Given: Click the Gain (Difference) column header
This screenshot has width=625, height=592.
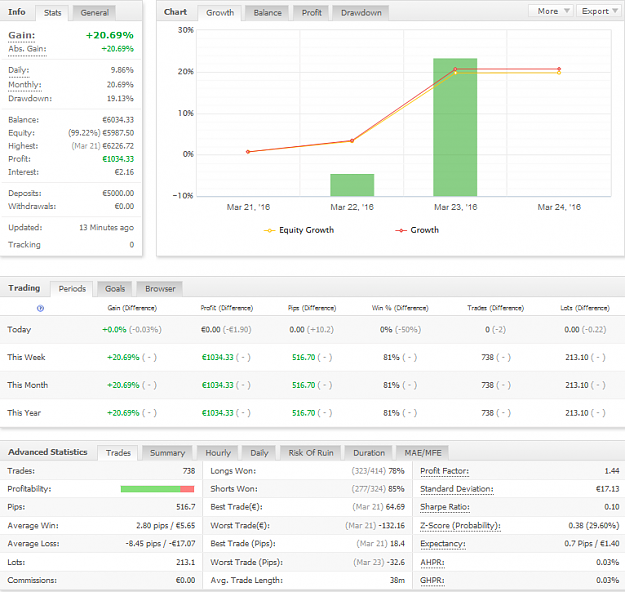Looking at the screenshot, I should (132, 308).
